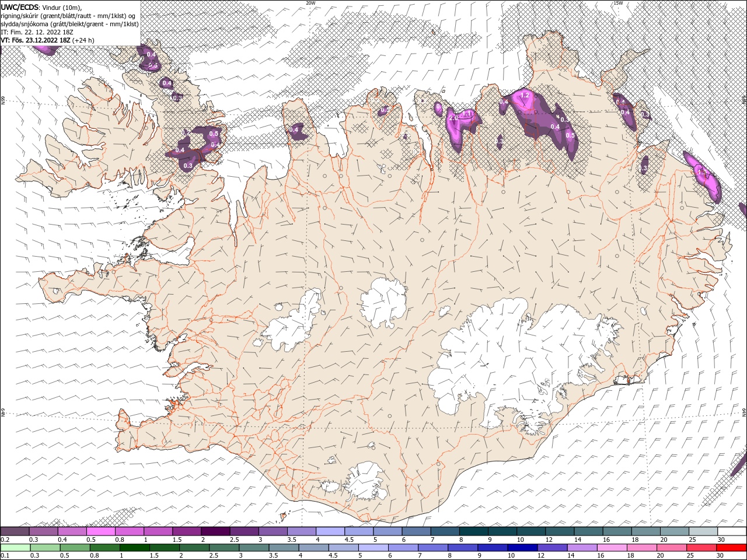Screen dimensions: 747x560
Task: Click the bright pink 0.5 swatch in top legend row
Action: click(101, 531)
